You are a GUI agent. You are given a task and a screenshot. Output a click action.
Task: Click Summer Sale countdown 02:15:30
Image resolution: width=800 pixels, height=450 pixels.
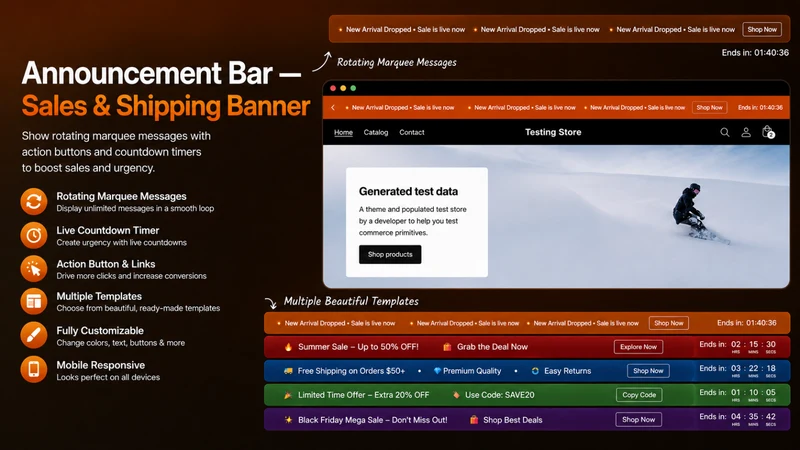coord(756,347)
